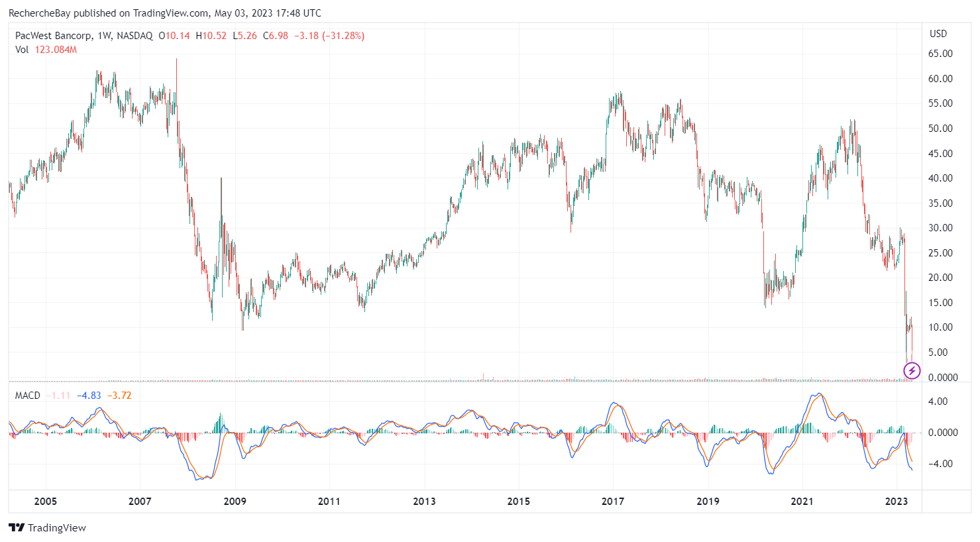
Task: Click the 30.00 price axis label
Action: (x=940, y=228)
